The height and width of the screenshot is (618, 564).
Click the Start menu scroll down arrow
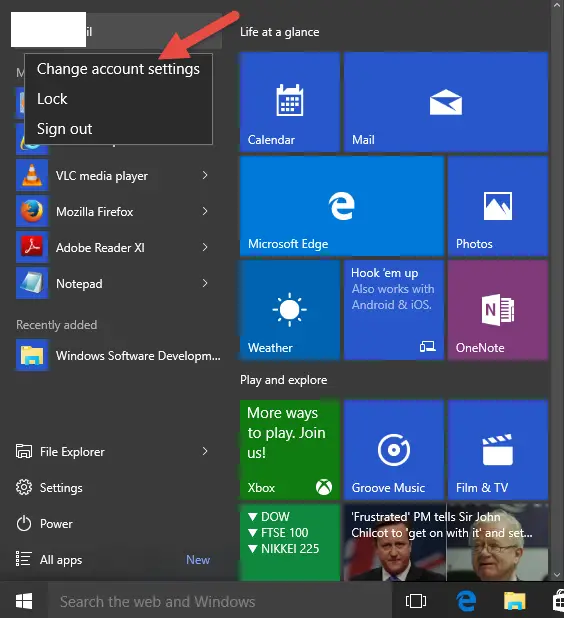click(557, 575)
